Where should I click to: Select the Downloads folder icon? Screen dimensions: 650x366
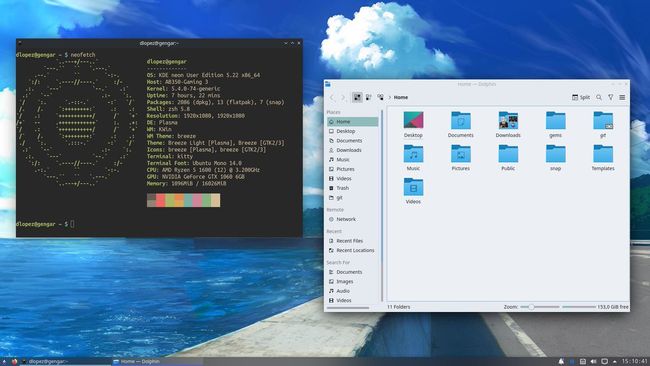(x=508, y=124)
